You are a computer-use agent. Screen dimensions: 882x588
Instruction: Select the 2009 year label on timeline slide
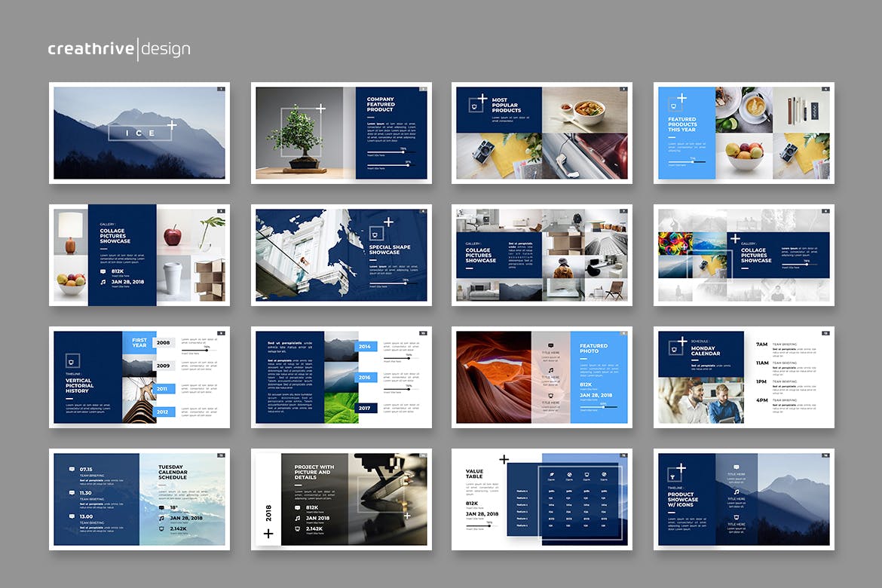[164, 366]
